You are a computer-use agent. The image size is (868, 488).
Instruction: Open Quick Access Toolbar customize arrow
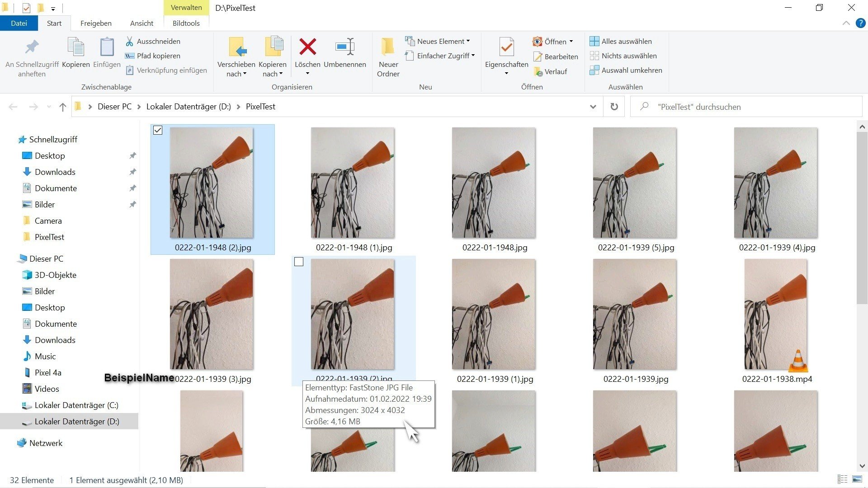click(x=53, y=8)
